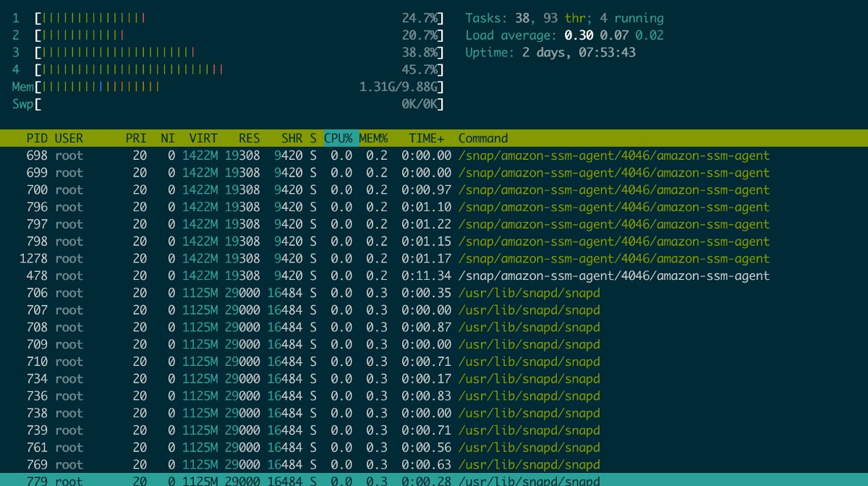Viewport: 868px width, 486px height.
Task: Select the snapd row with PID 738
Action: (x=434, y=413)
